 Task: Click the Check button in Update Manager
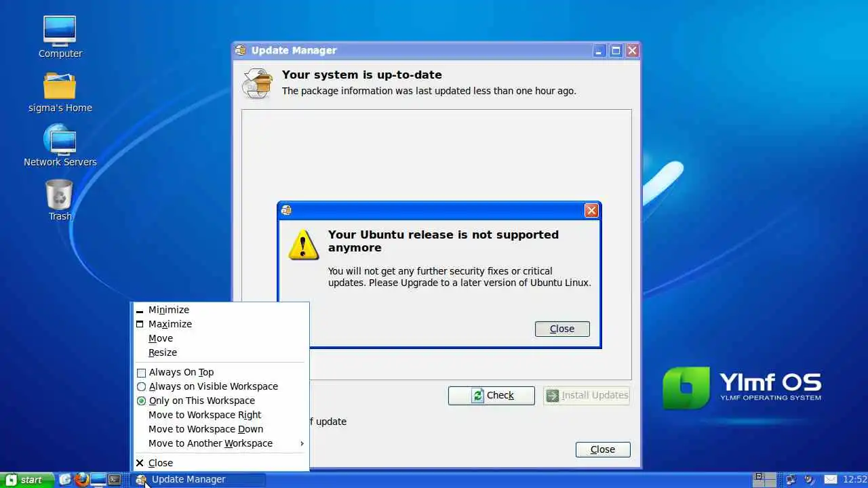[492, 395]
